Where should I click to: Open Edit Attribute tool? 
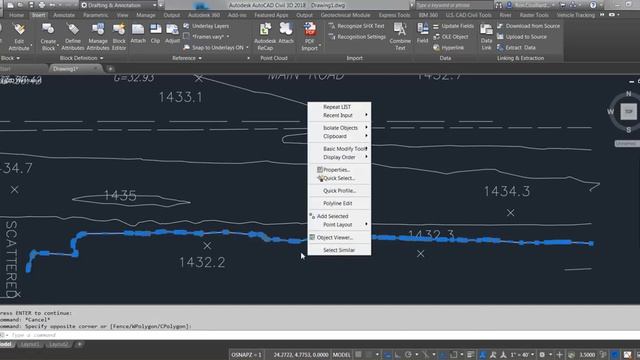[19, 37]
